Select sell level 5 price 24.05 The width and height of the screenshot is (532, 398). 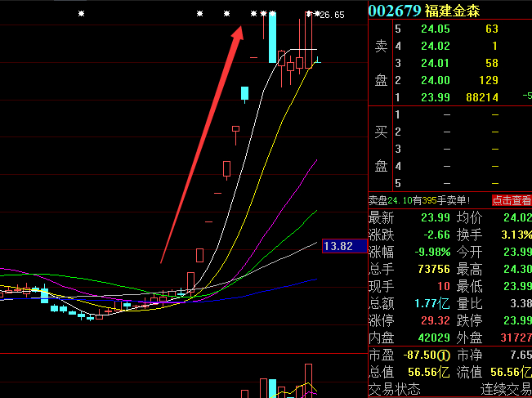(x=436, y=29)
